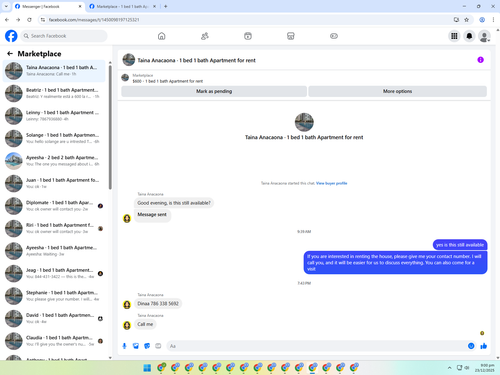This screenshot has width=500, height=375.
Task: Click 'yes is this still available' sent message
Action: (x=460, y=245)
